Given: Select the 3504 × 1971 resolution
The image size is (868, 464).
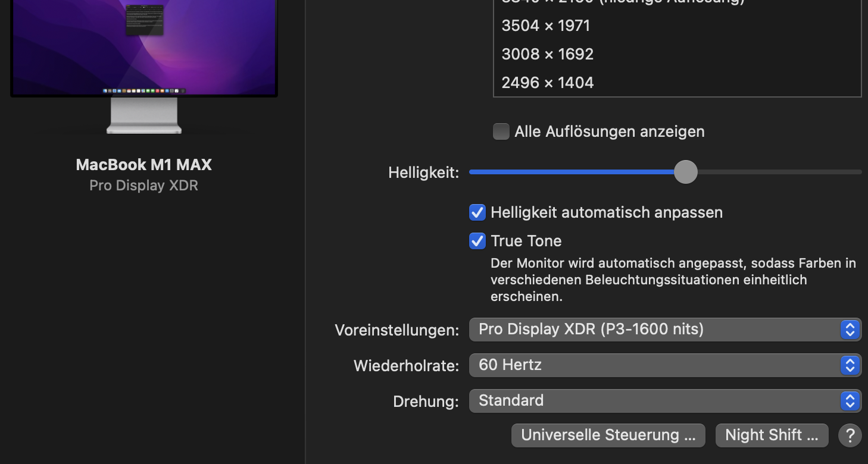Looking at the screenshot, I should pyautogui.click(x=677, y=26).
